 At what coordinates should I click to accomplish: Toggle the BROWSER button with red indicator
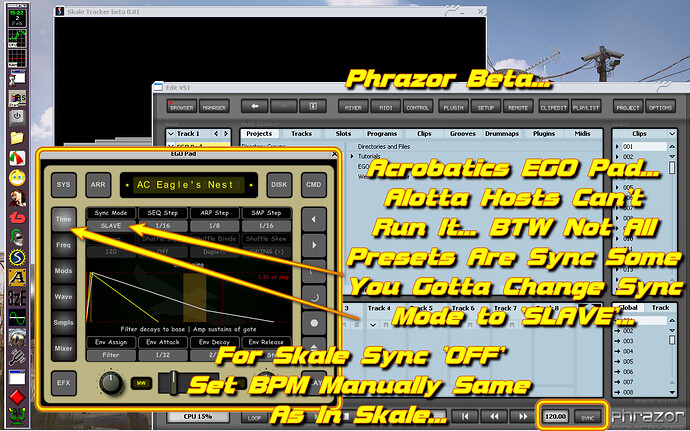pyautogui.click(x=182, y=107)
